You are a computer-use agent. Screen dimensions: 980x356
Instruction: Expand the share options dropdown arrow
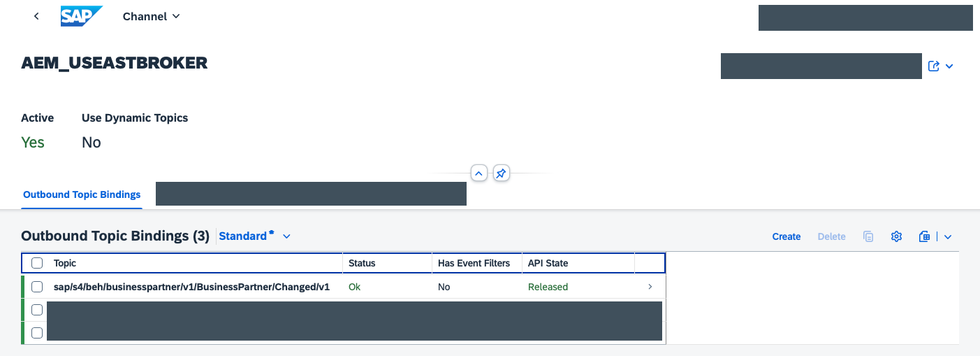point(949,66)
